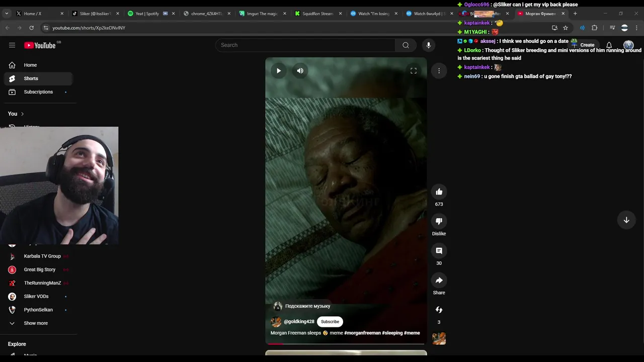Viewport: 644px width, 362px height.
Task: Open the three-dot more options menu
Action: (x=439, y=71)
